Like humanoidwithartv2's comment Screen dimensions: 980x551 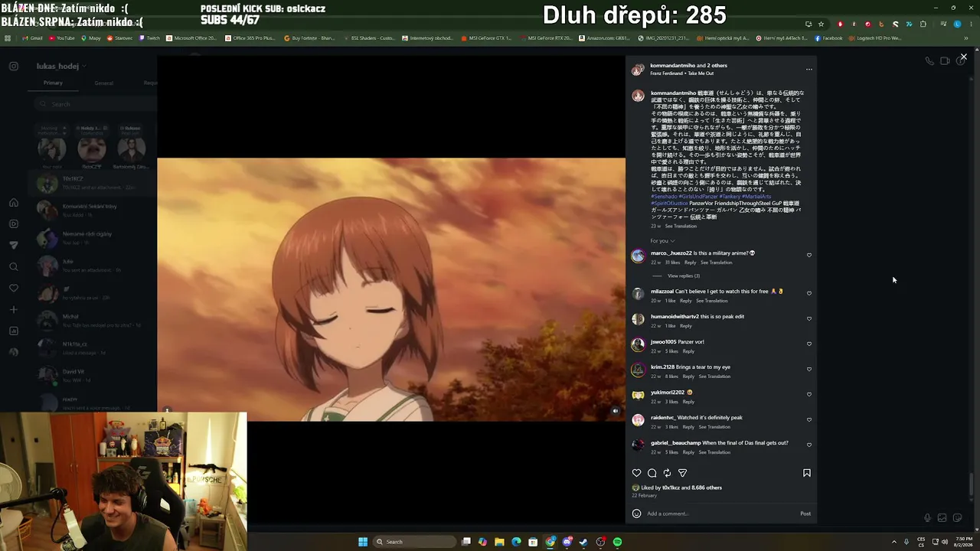pos(809,318)
